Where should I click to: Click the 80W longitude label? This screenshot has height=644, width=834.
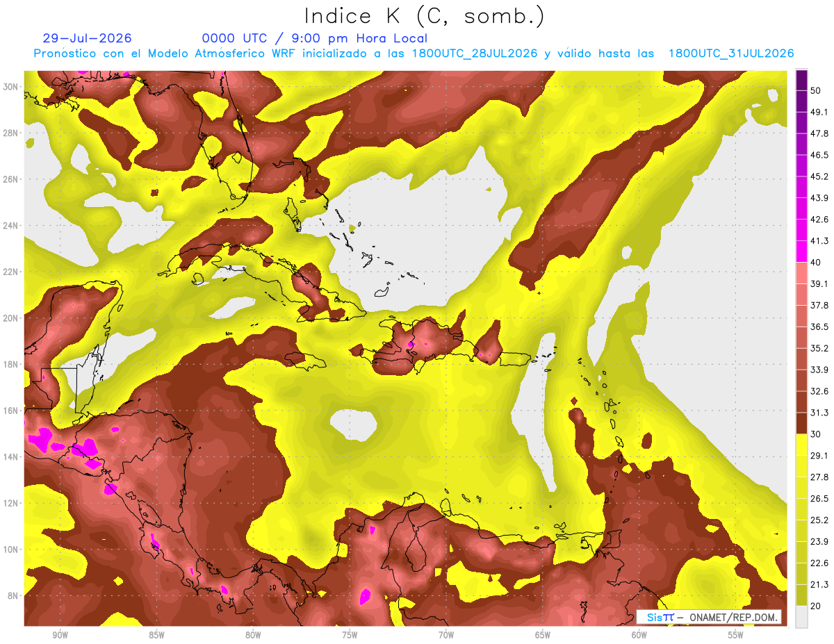(x=253, y=635)
